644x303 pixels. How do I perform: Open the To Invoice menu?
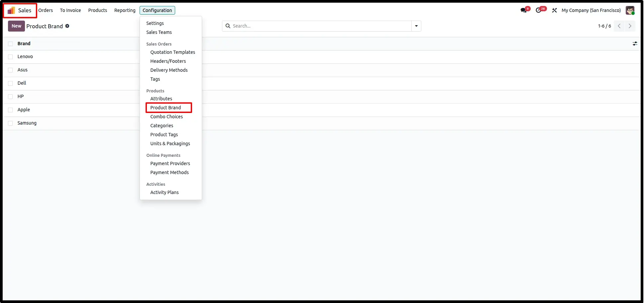[x=70, y=10]
